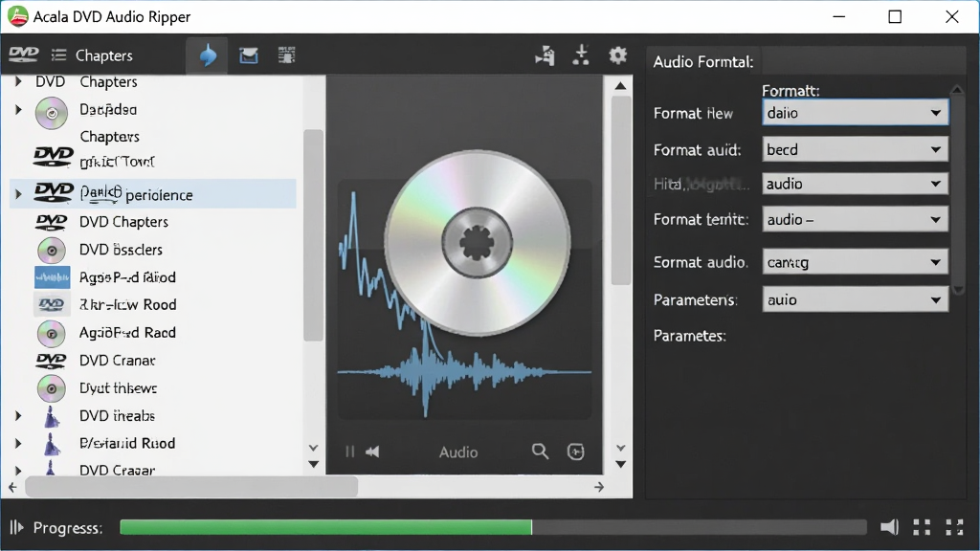Click the Progress label
This screenshot has height=551, width=980.
pos(68,528)
